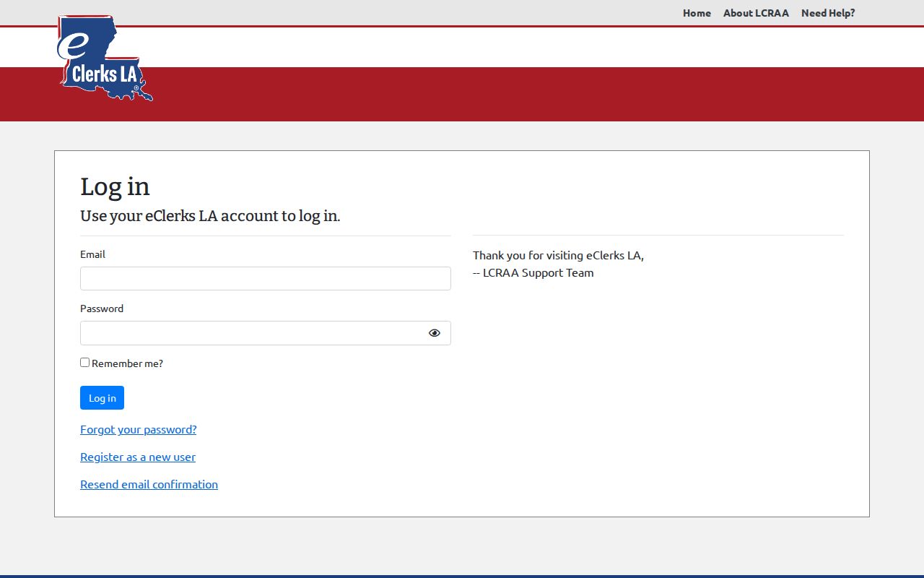This screenshot has width=924, height=578.
Task: Toggle password visibility eye icon
Action: [x=435, y=333]
